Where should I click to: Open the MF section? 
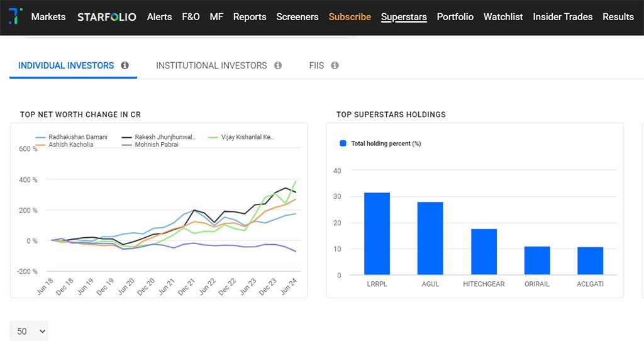(x=216, y=17)
